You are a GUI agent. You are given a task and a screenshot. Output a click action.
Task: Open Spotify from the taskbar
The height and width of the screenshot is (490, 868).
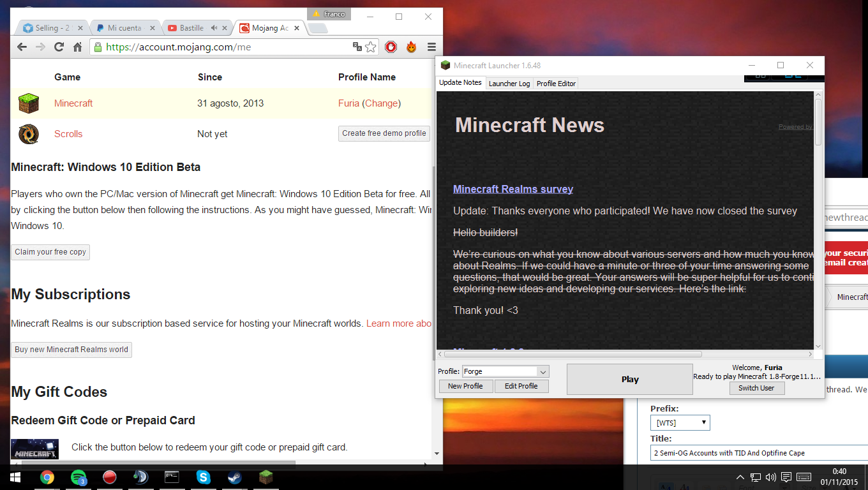tap(79, 477)
